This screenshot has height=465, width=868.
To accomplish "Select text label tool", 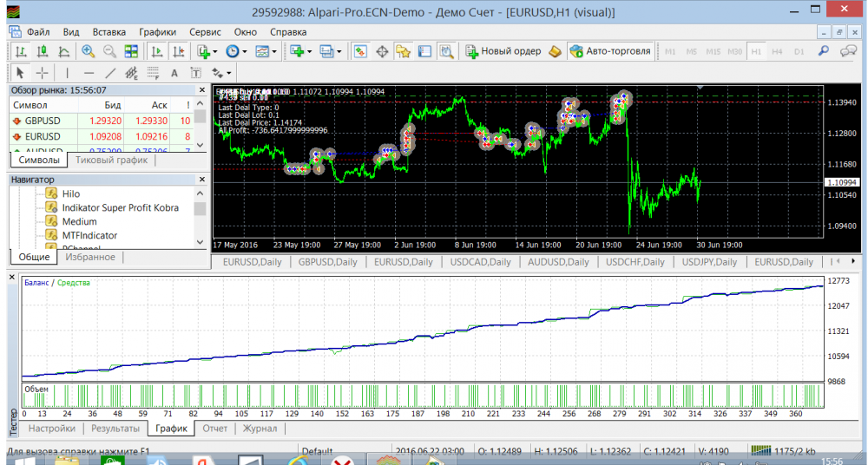I will tap(196, 73).
